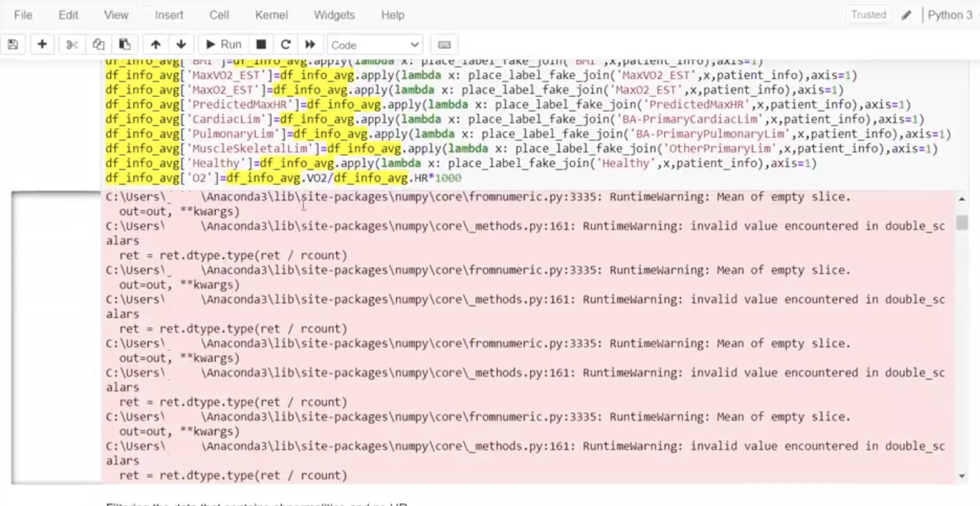Click the Python 3 kernel name
The height and width of the screenshot is (506, 980).
[x=950, y=15]
